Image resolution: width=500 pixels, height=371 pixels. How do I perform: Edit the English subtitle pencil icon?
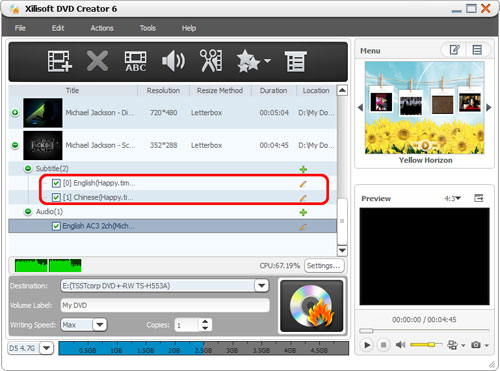[x=303, y=184]
